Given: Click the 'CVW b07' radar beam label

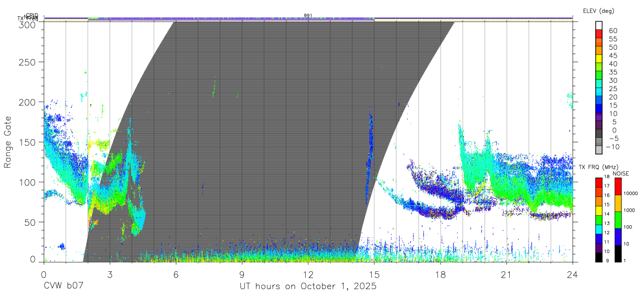Looking at the screenshot, I should [x=63, y=287].
